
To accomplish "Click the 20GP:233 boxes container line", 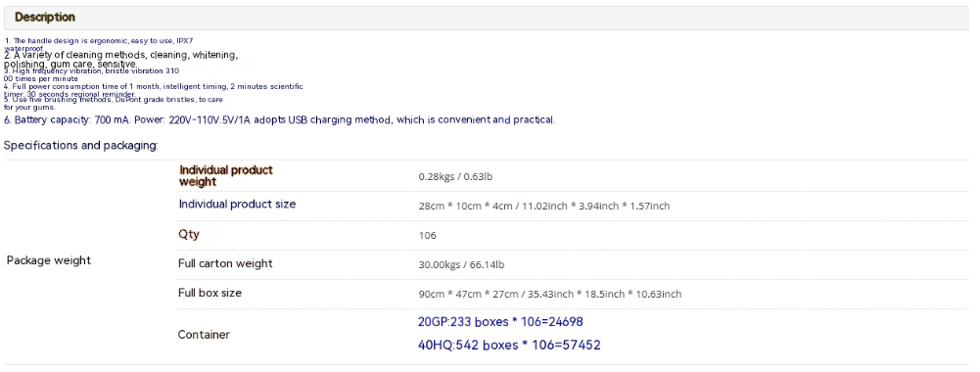I will (500, 323).
